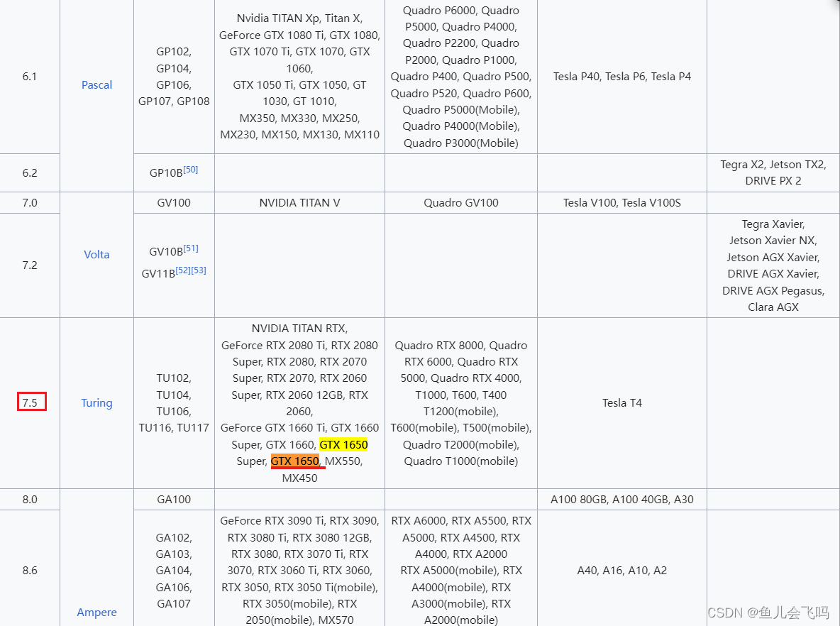The width and height of the screenshot is (840, 626).
Task: Open reference [50] next to GP10B
Action: (191, 170)
